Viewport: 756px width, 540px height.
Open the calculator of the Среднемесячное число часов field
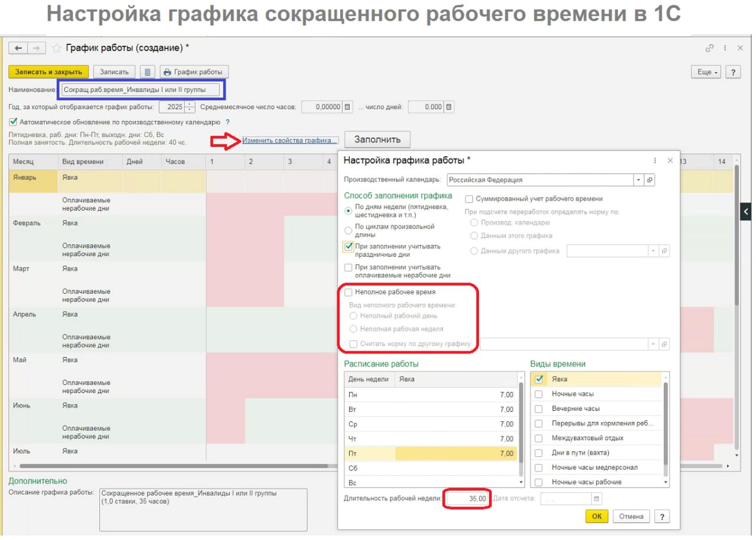(348, 107)
